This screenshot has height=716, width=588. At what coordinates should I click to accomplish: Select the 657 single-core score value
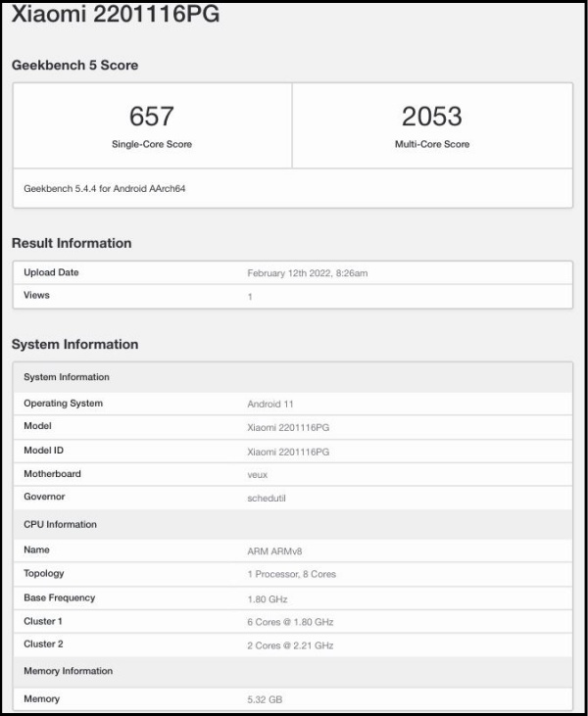point(152,117)
